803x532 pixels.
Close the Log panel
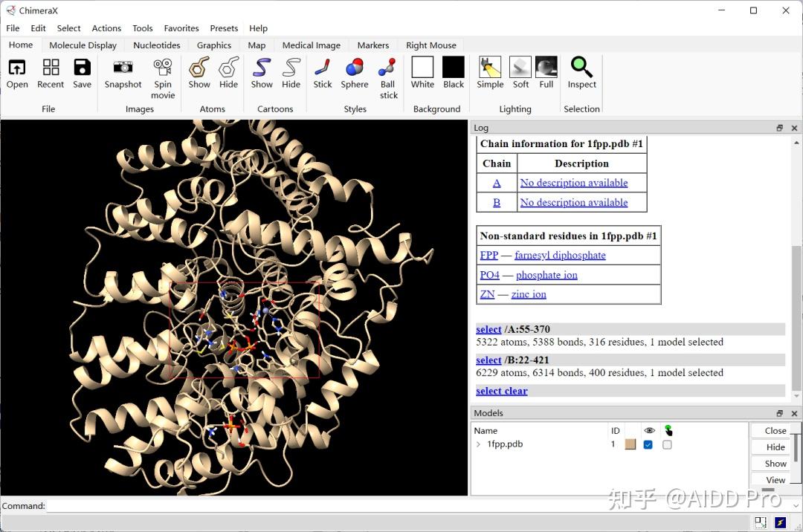tap(794, 128)
